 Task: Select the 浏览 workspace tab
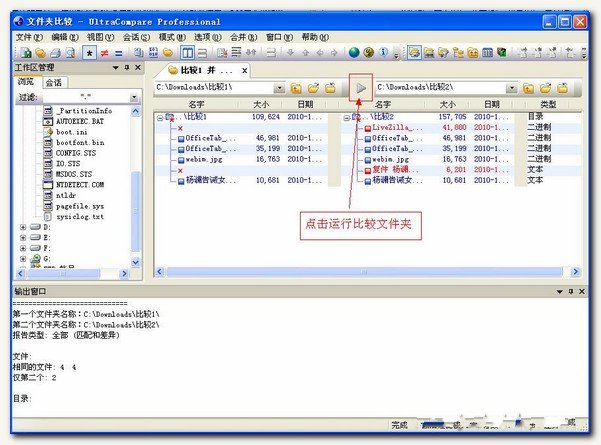tap(26, 82)
